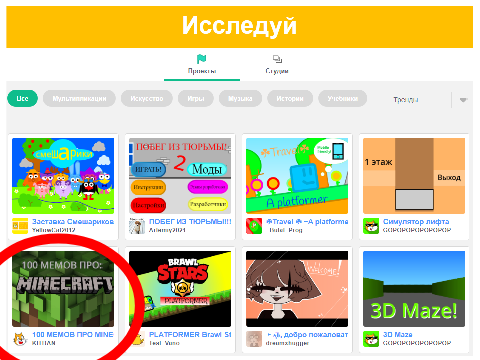Click author name under добро пожаловат
Viewport: 480px width, 360px height.
[287, 343]
